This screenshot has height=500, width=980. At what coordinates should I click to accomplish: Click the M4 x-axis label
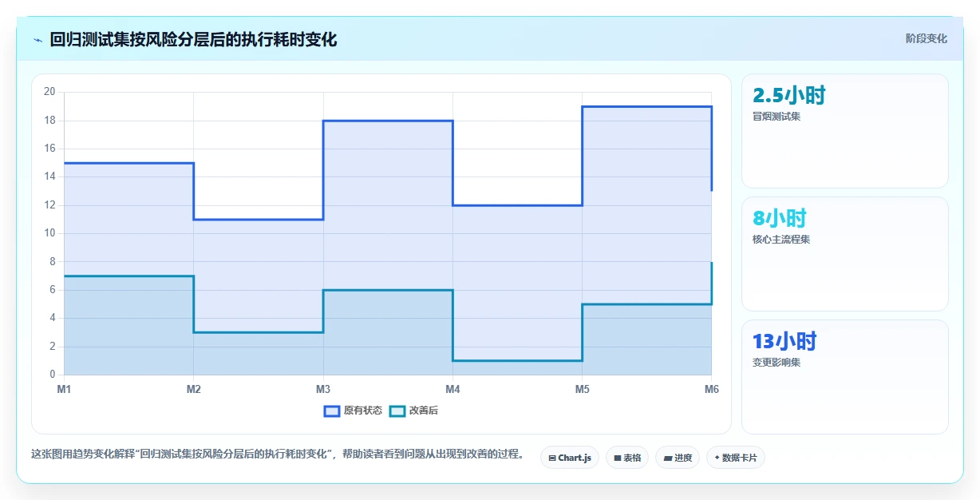[452, 389]
